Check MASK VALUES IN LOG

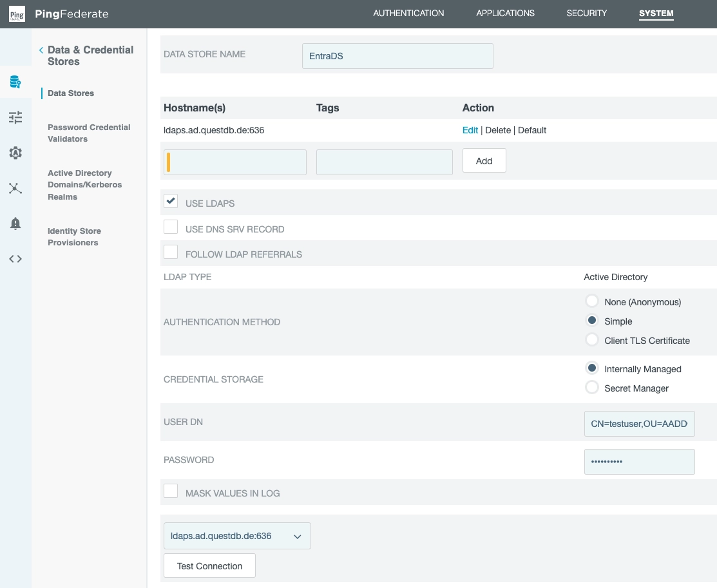pyautogui.click(x=171, y=490)
